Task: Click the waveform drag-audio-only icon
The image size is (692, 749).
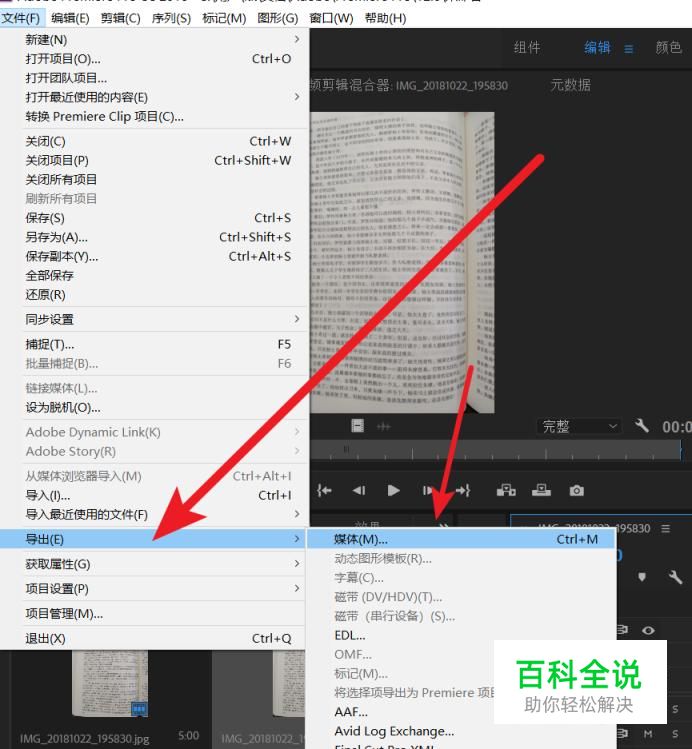Action: 383,426
